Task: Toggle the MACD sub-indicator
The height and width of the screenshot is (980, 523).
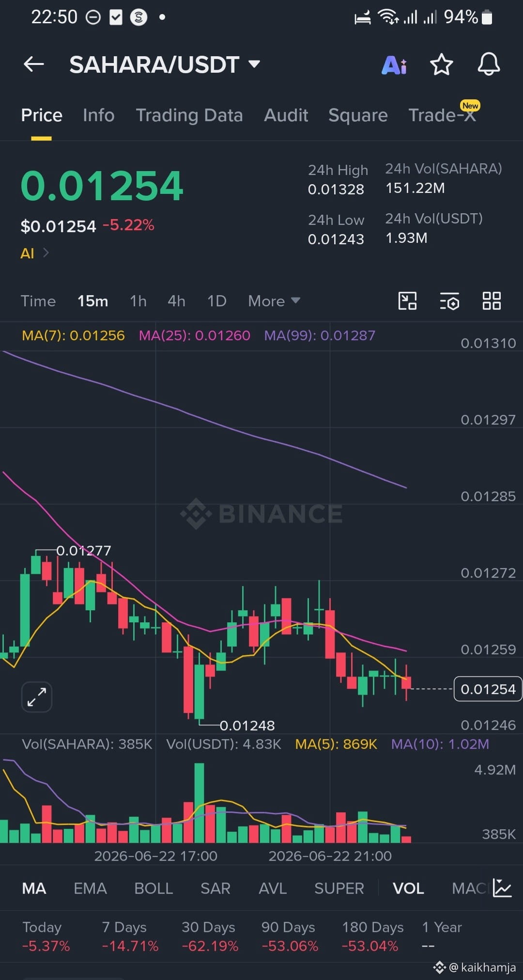Action: pos(470,888)
